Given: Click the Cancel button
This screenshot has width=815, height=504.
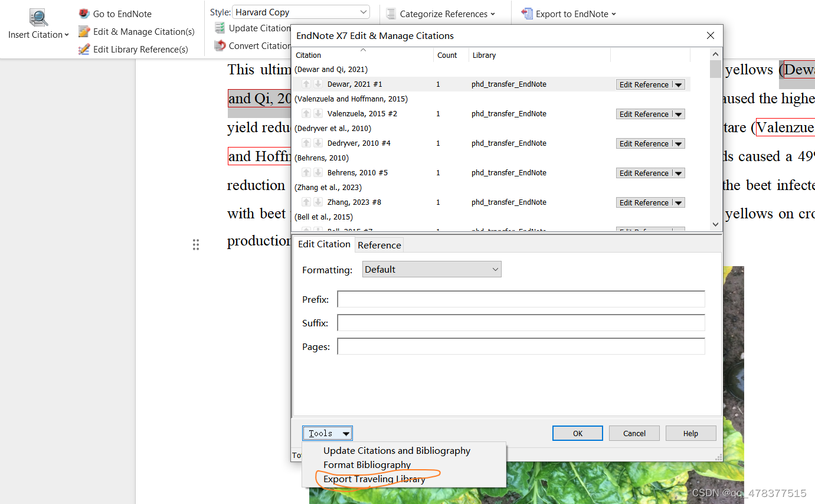Looking at the screenshot, I should tap(634, 433).
